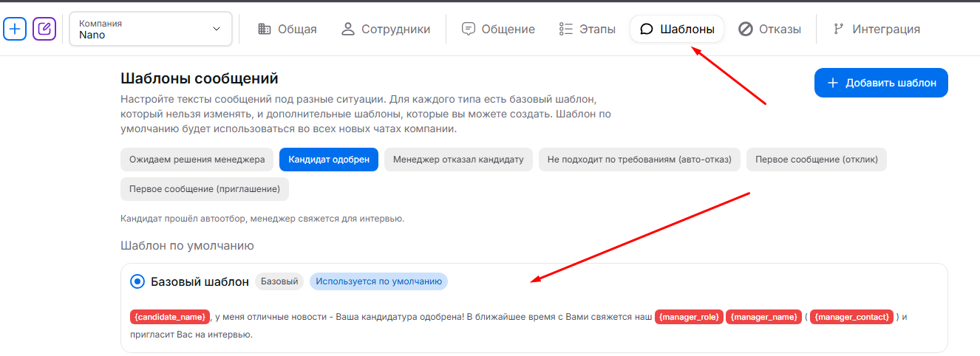The width and height of the screenshot is (980, 356).
Task: Select the Этапы tab
Action: coord(588,30)
